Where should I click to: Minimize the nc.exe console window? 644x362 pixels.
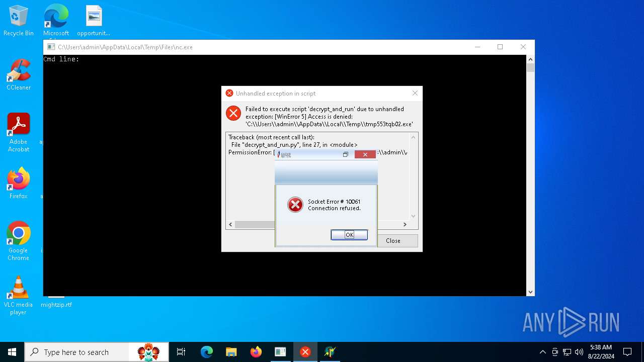(477, 47)
